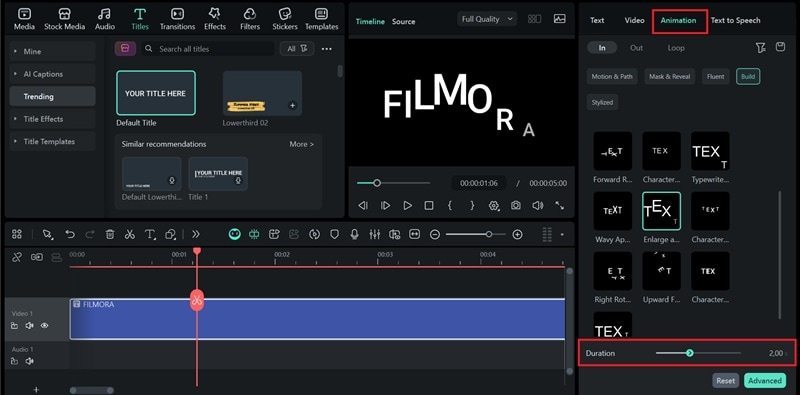Expand the AI Captions category
This screenshot has width=800, height=395.
(52, 74)
